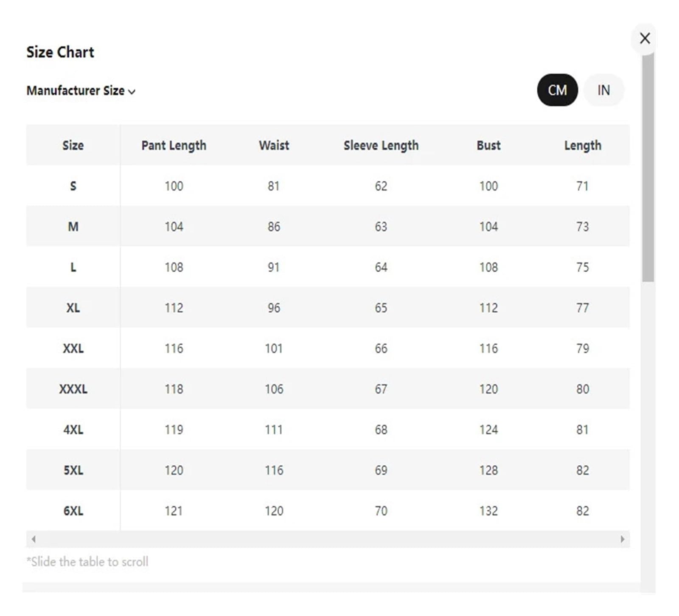This screenshot has width=679, height=616.
Task: Click the Waist column header
Action: tap(274, 145)
